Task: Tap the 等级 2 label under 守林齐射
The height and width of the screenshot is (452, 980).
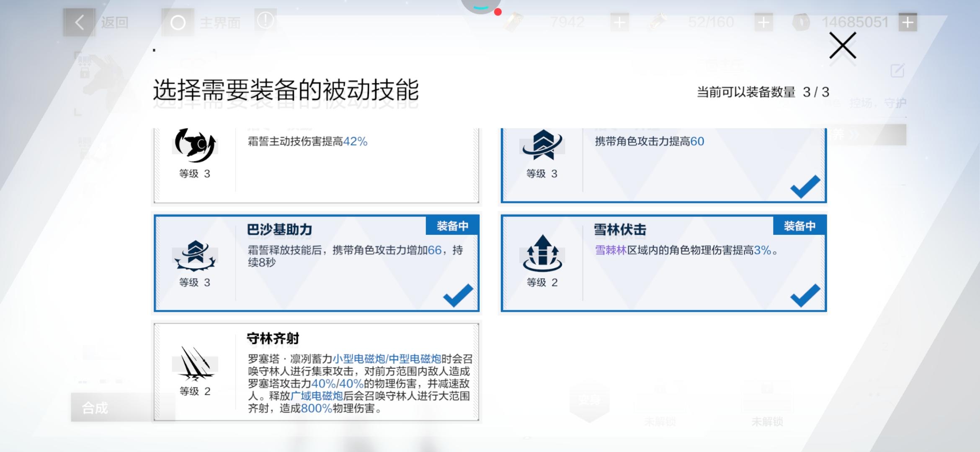Action: [195, 391]
